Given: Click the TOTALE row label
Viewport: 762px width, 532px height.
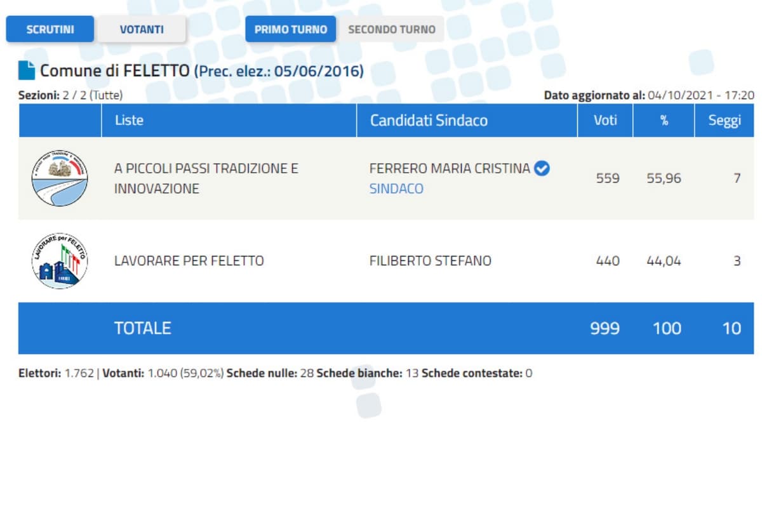Looking at the screenshot, I should tap(142, 328).
